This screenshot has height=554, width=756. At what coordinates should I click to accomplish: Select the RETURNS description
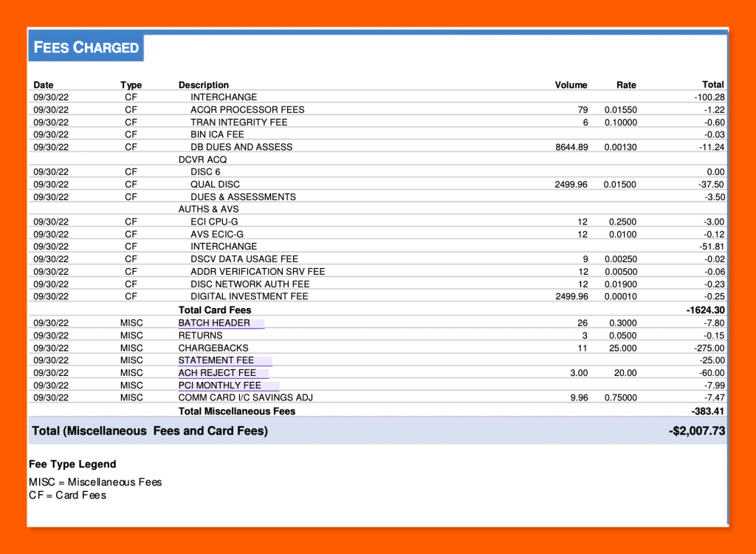tap(201, 335)
